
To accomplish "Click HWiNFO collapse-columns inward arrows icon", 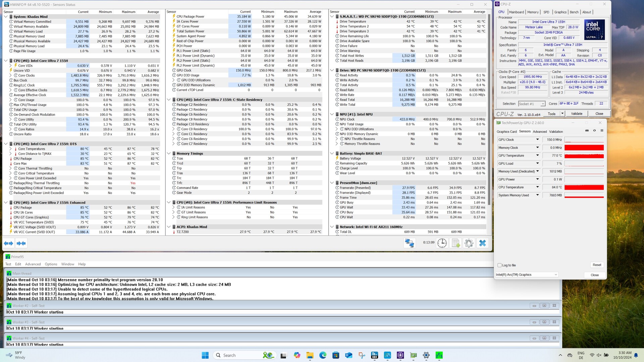I will click(21, 243).
